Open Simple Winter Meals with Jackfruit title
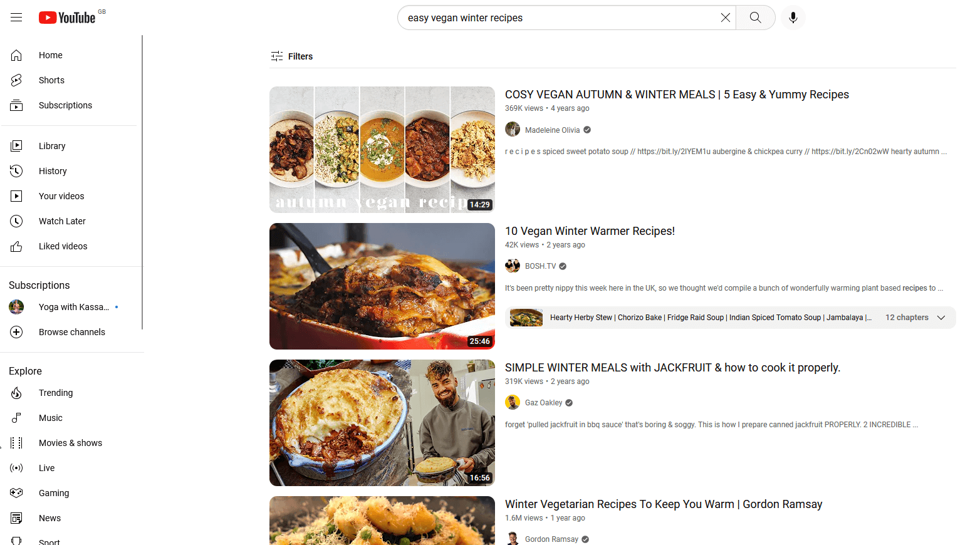Image resolution: width=980 pixels, height=545 pixels. [672, 368]
